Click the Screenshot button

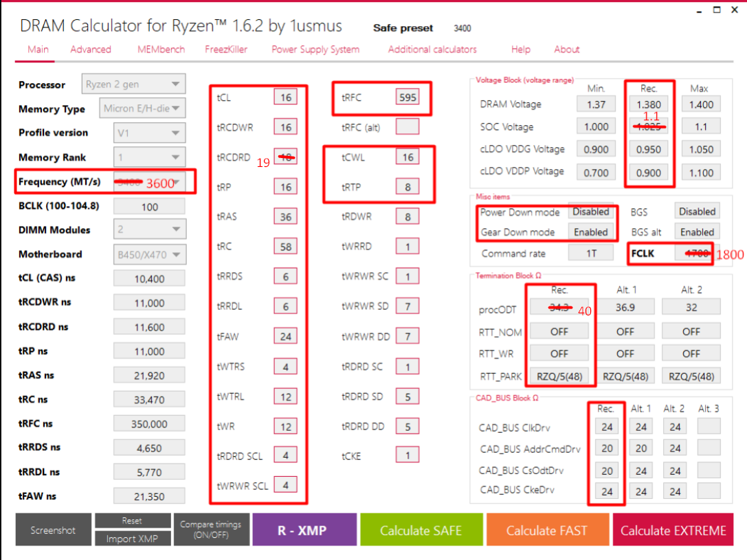(x=54, y=530)
